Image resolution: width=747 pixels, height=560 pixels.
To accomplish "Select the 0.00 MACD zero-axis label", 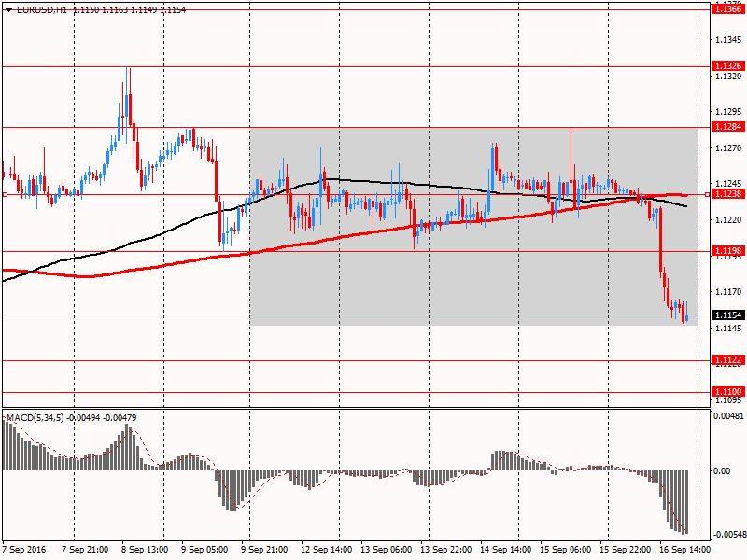I will (x=722, y=470).
